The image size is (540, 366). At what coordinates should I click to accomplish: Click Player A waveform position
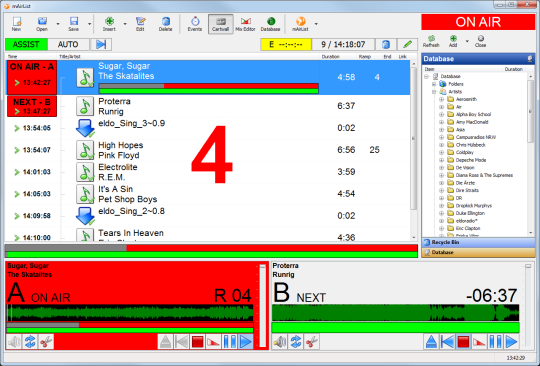pos(130,313)
